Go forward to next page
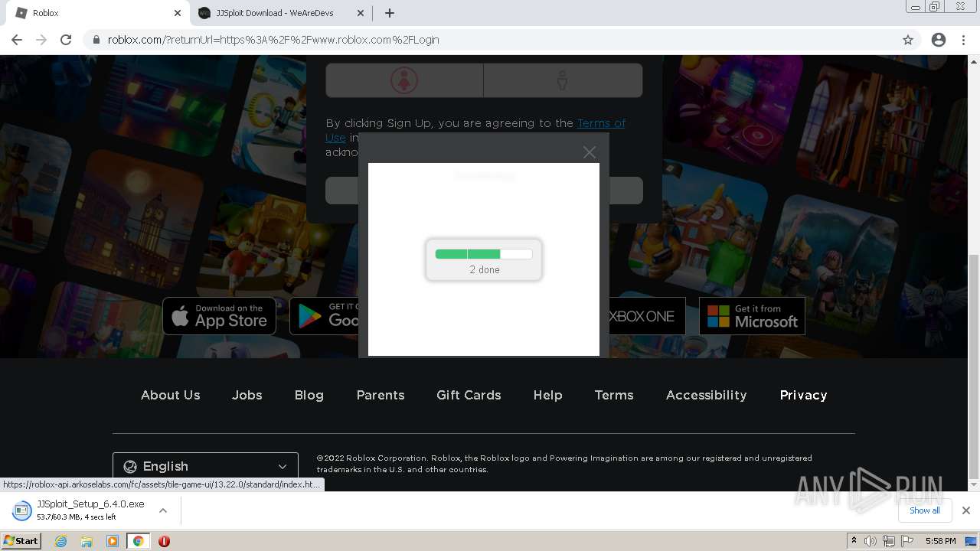980x551 pixels. click(x=41, y=40)
